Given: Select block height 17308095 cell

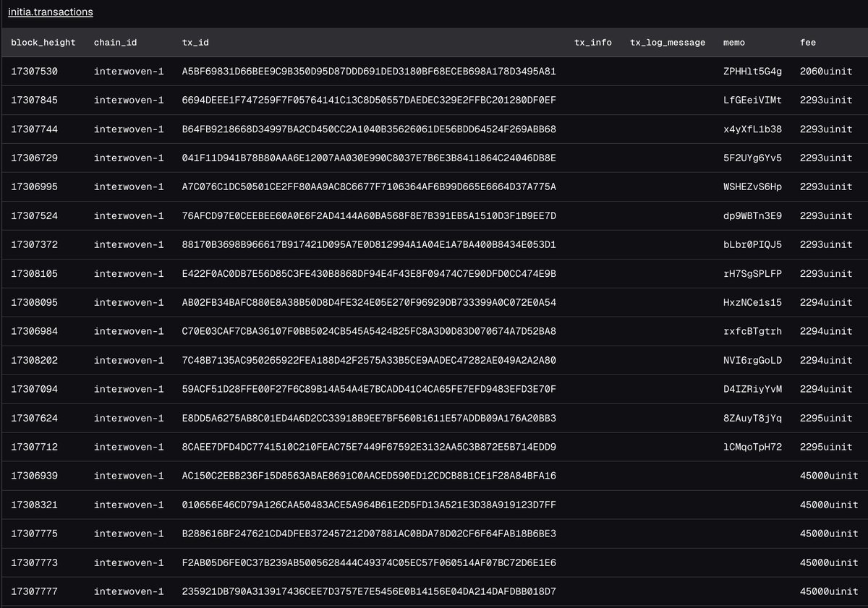Looking at the screenshot, I should [x=34, y=303].
